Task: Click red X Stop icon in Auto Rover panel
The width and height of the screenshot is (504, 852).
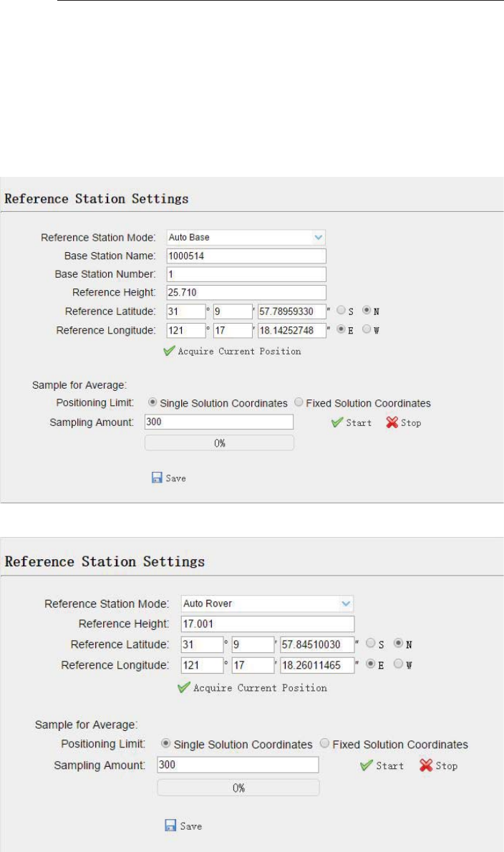Action: click(x=426, y=765)
